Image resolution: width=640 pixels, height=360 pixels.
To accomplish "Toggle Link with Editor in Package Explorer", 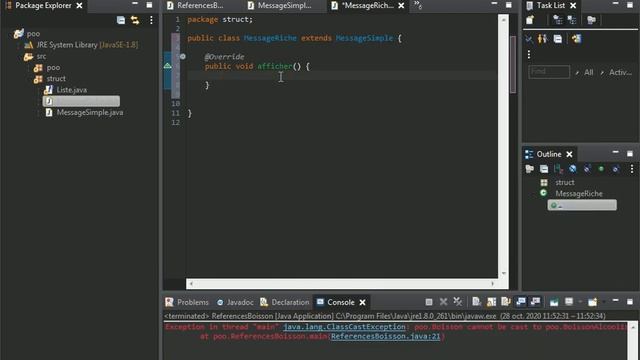I will (x=135, y=20).
